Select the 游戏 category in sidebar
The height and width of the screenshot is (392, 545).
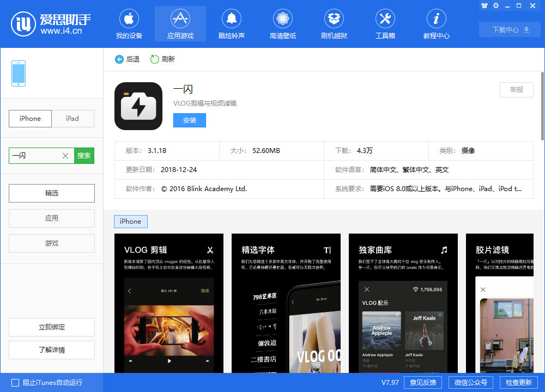click(52, 243)
